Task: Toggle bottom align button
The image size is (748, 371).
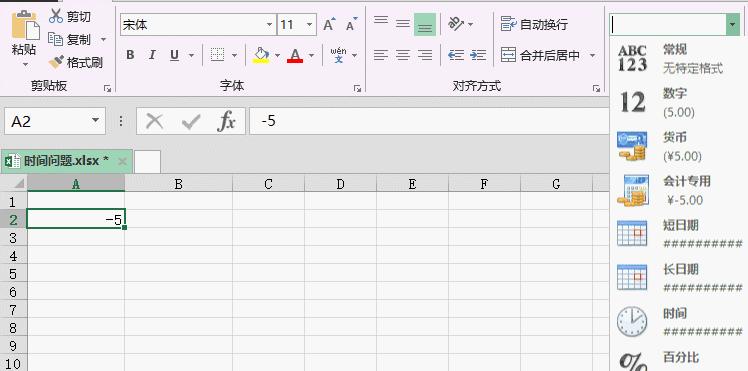Action: (x=425, y=24)
